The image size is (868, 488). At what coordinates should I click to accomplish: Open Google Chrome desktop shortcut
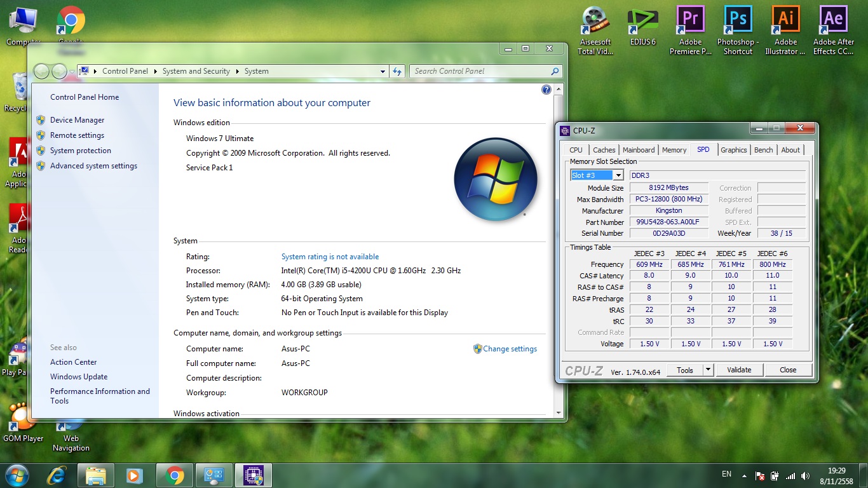[71, 25]
